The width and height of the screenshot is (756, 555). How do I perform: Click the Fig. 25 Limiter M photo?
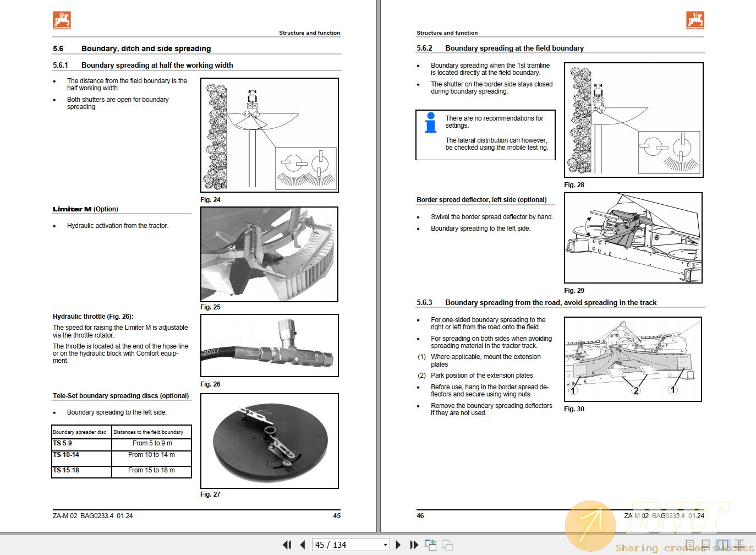(x=270, y=254)
